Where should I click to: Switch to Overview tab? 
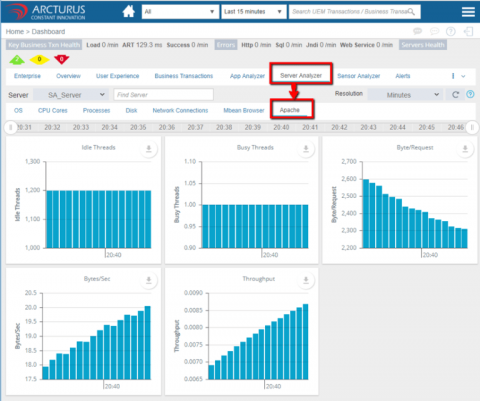click(68, 76)
